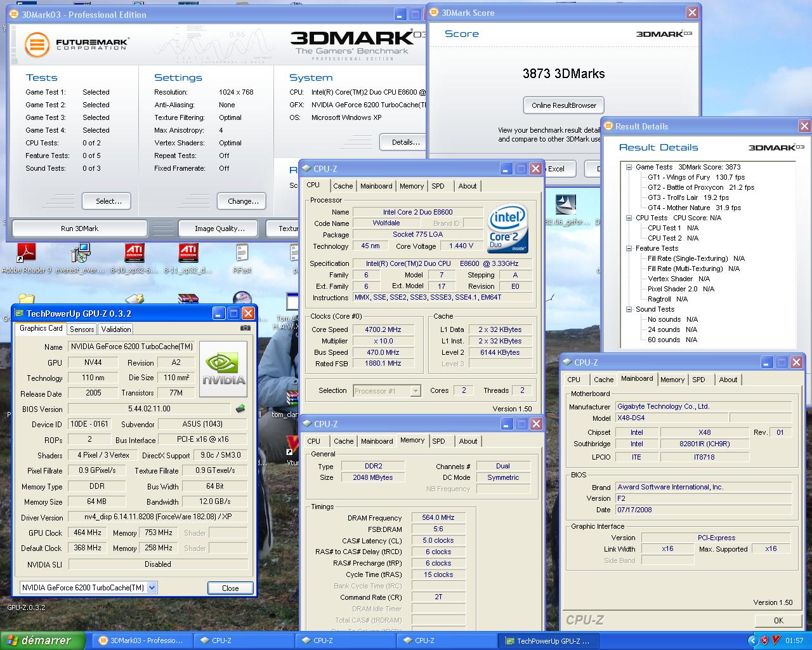This screenshot has height=650, width=812.
Task: Select the Pixel Shader 2.0 result row
Action: click(x=681, y=289)
